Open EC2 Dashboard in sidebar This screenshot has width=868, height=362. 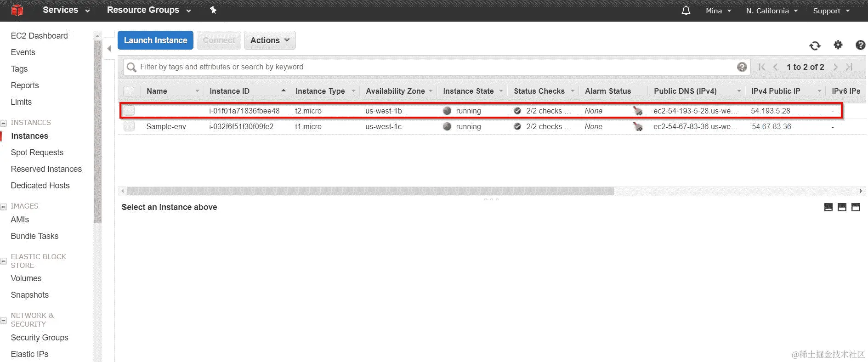pyautogui.click(x=39, y=36)
